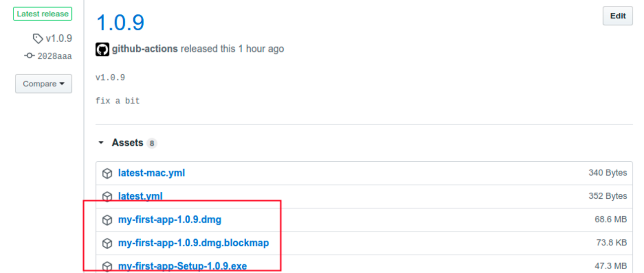Click package icon next to latest.yml

point(107,197)
